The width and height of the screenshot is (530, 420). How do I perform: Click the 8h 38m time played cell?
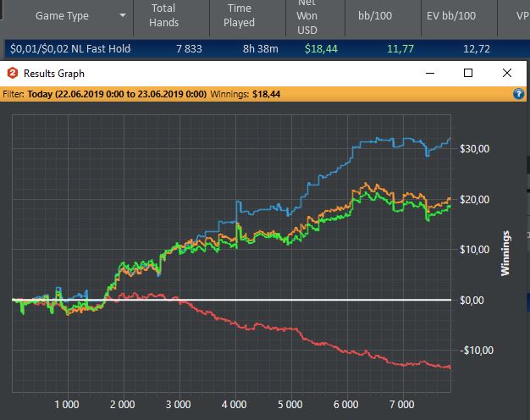click(x=260, y=49)
